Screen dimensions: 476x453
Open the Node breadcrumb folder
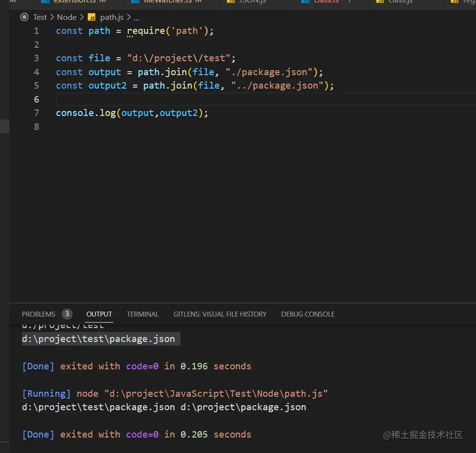coord(67,17)
